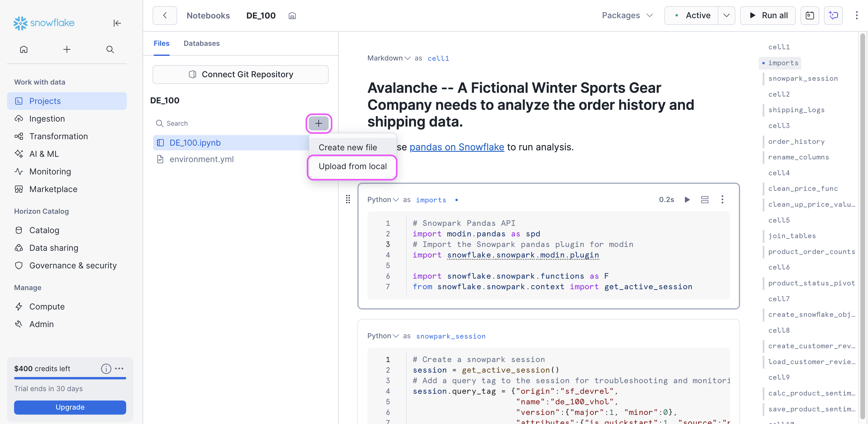Click the Upgrade button
The width and height of the screenshot is (868, 424).
tap(70, 407)
